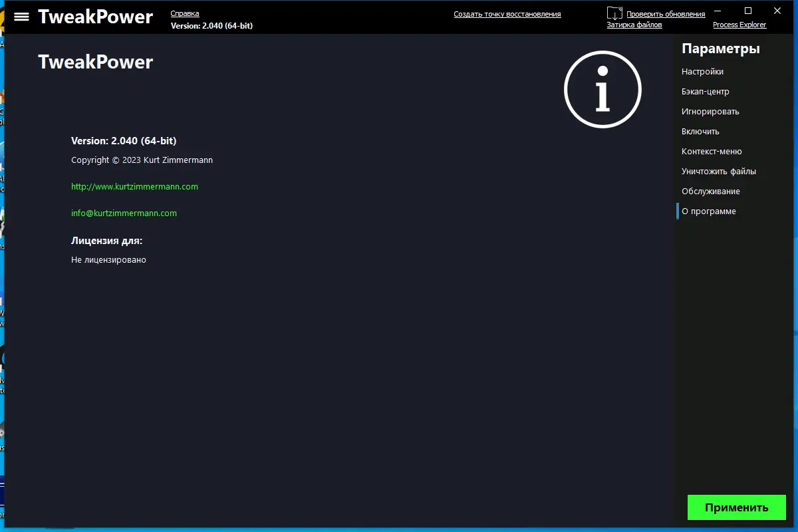Click the update check folder icon
Image resolution: width=798 pixels, height=532 pixels.
[614, 13]
